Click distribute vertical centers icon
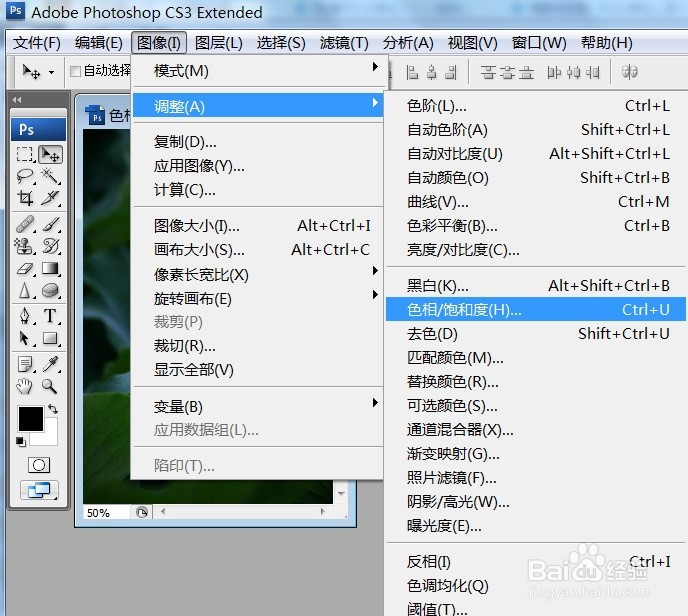The width and height of the screenshot is (688, 616). pyautogui.click(x=507, y=72)
